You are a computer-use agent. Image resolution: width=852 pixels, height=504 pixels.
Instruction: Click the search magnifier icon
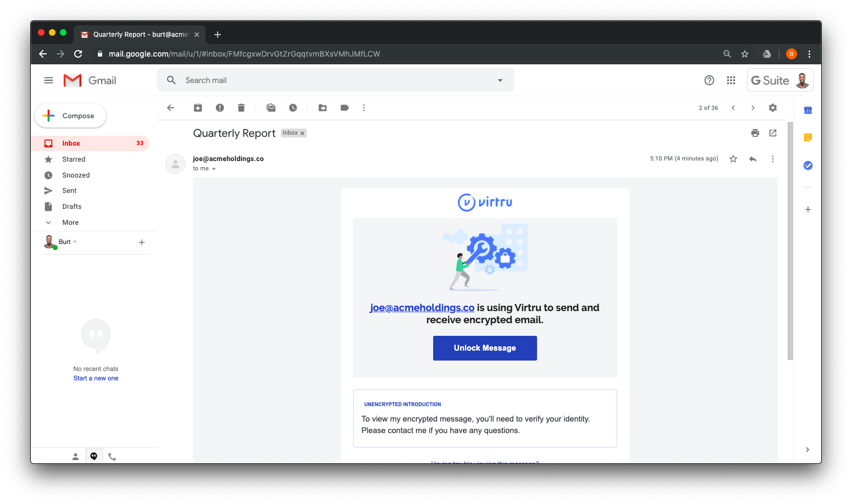coord(171,80)
